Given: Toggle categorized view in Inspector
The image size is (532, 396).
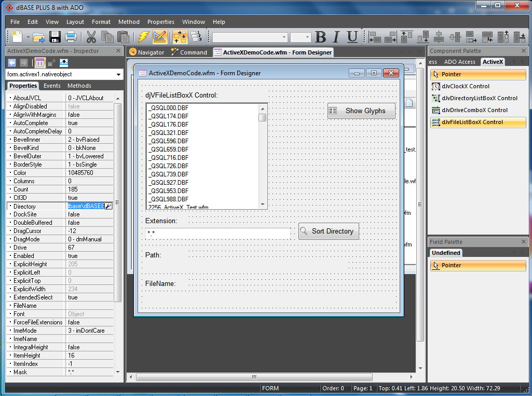Looking at the screenshot, I should pyautogui.click(x=40, y=63).
